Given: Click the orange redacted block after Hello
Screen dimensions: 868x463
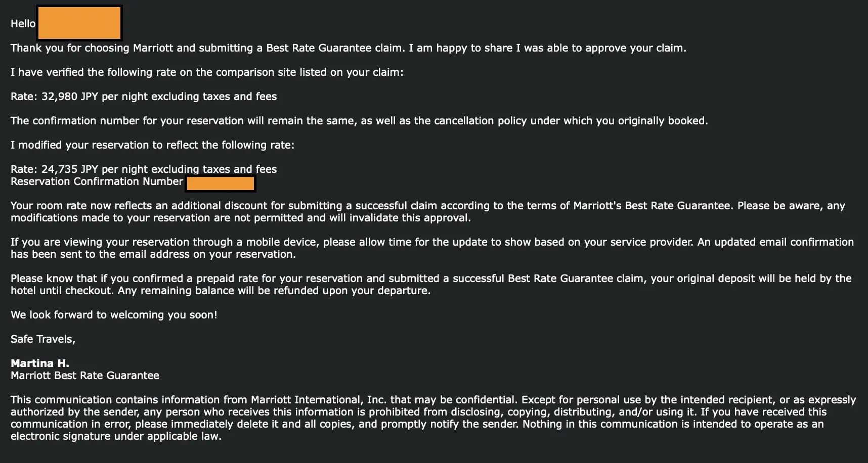Looking at the screenshot, I should 79,23.
